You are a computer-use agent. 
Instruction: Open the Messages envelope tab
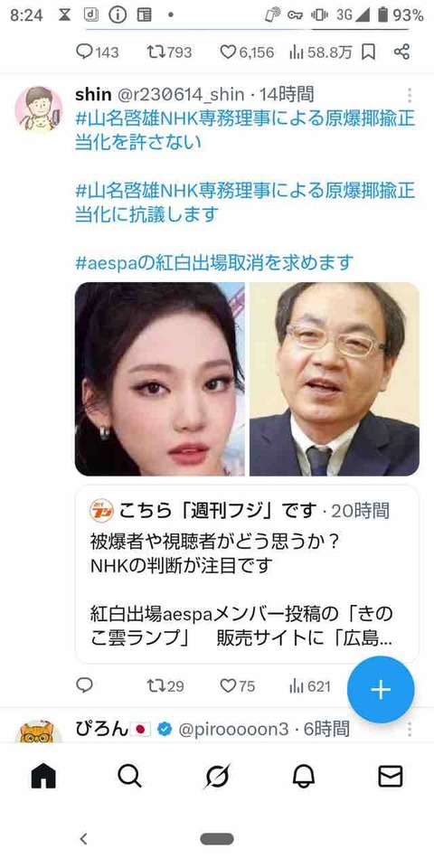pyautogui.click(x=391, y=777)
